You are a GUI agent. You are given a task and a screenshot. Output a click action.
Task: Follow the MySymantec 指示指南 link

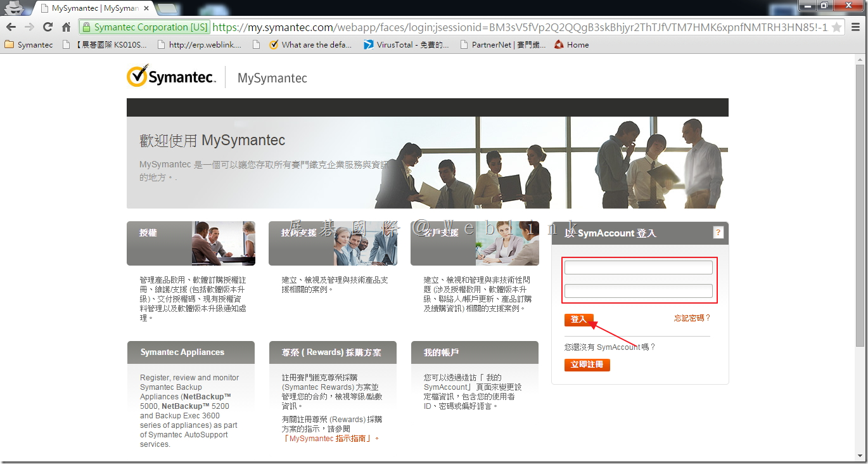pyautogui.click(x=330, y=439)
